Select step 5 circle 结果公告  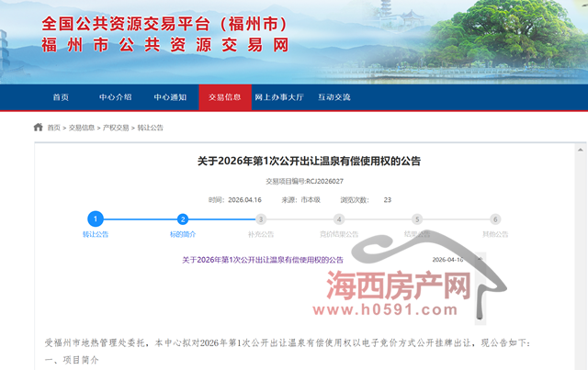(x=417, y=219)
